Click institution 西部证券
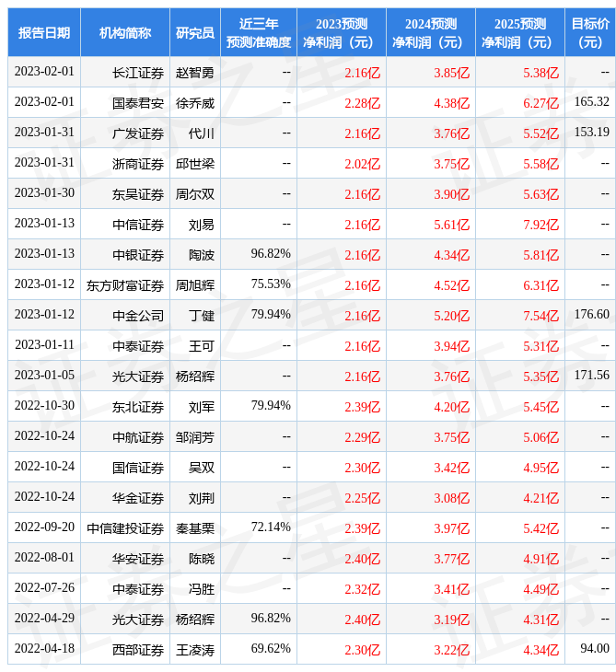616x672 pixels. click(138, 651)
